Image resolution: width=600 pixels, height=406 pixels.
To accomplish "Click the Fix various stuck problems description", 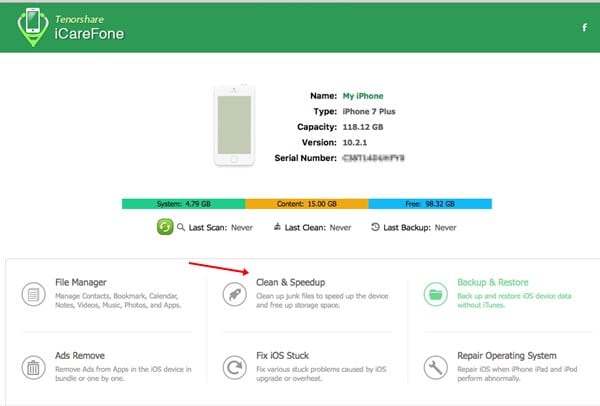I will point(321,374).
